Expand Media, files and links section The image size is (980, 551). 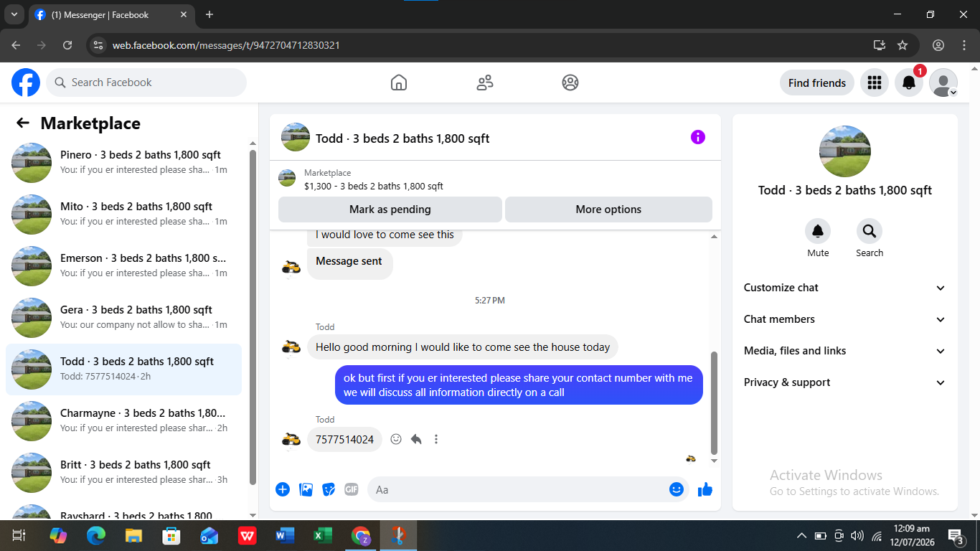click(x=844, y=351)
